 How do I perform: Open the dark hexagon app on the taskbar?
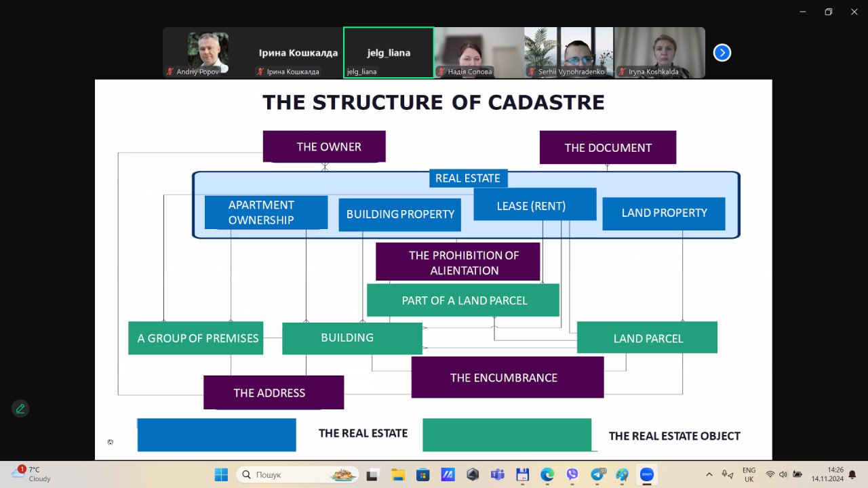[473, 474]
